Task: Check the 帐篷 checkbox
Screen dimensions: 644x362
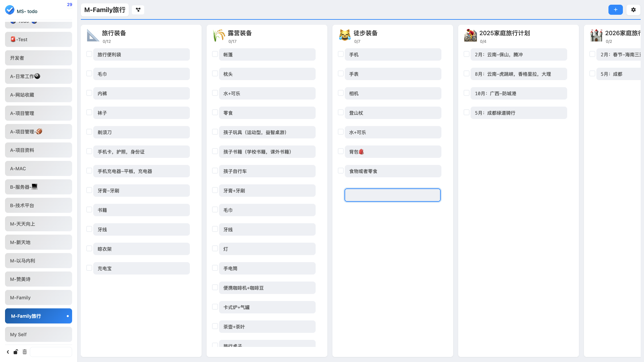Action: click(215, 54)
